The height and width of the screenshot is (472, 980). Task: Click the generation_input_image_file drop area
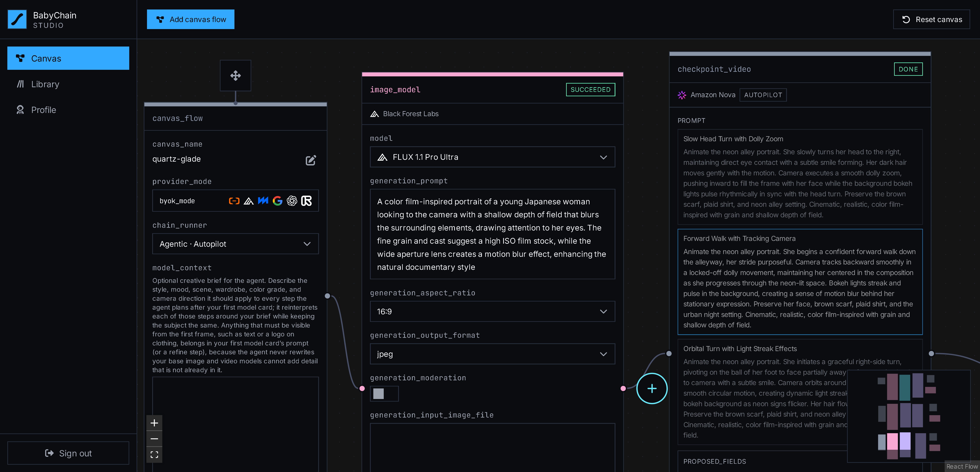click(x=492, y=448)
